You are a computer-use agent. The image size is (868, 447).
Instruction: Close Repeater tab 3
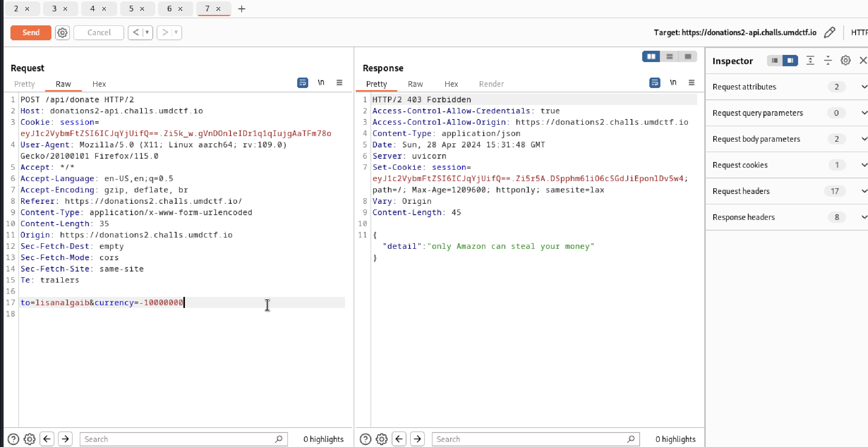65,9
